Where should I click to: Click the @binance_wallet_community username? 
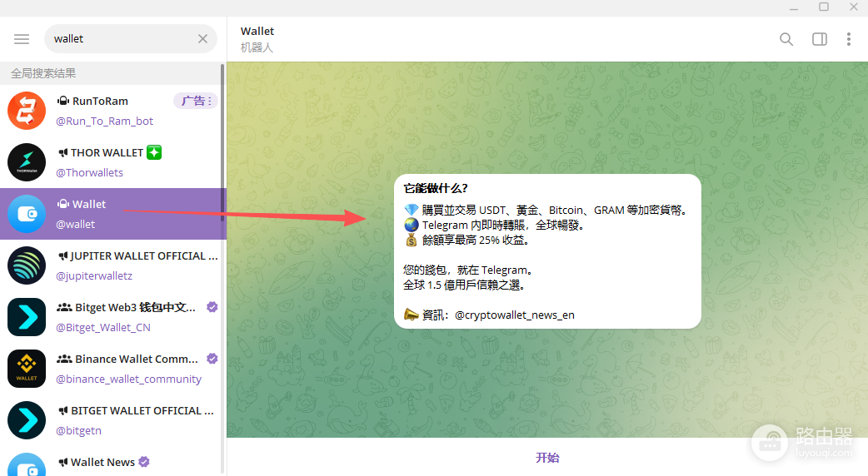coord(128,379)
